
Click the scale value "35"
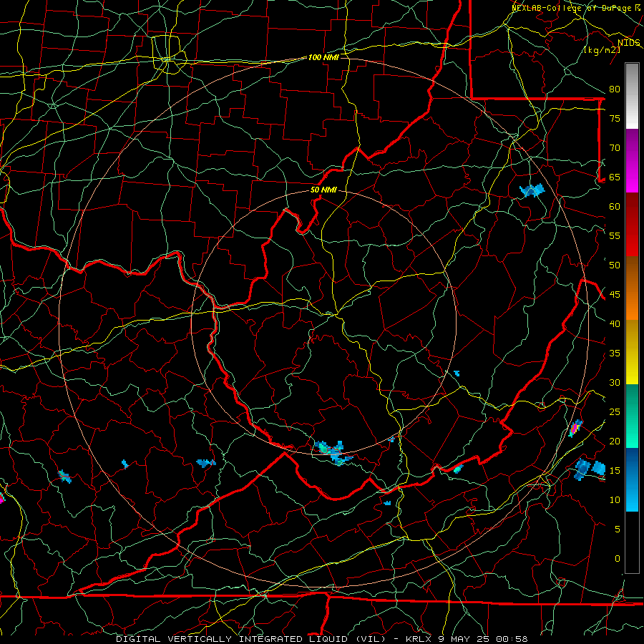(615, 353)
